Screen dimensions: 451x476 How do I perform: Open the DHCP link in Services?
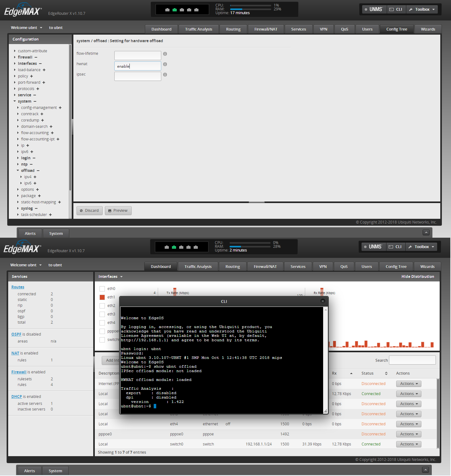17,397
